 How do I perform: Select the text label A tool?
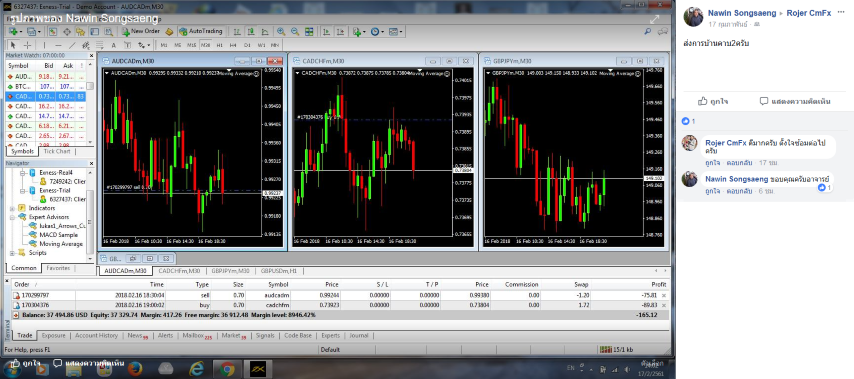pos(113,45)
